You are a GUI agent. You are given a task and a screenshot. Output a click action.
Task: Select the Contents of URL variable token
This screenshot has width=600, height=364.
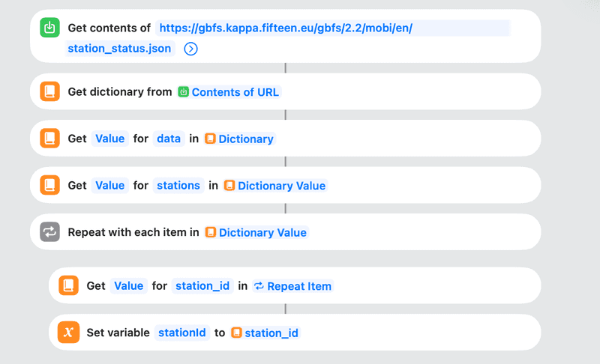tap(228, 92)
